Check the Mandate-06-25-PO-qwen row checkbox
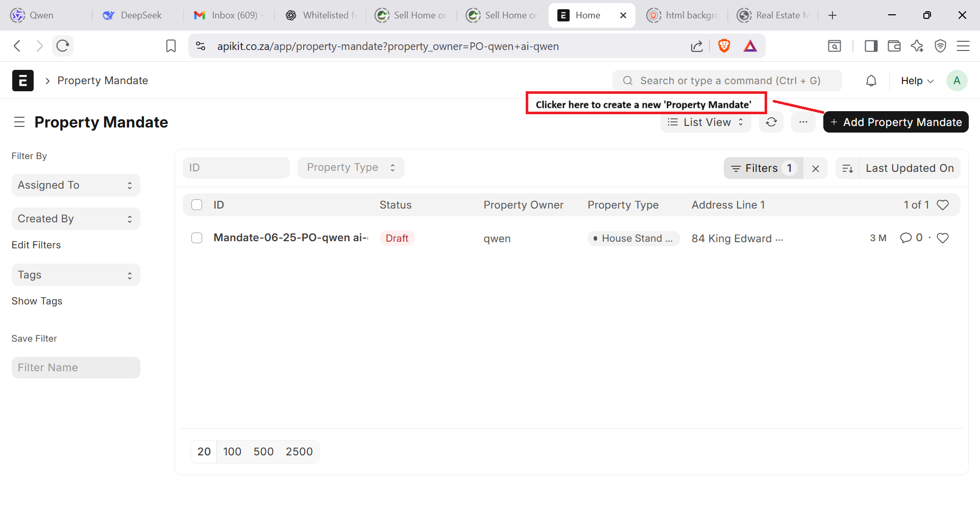The width and height of the screenshot is (980, 514). click(197, 238)
